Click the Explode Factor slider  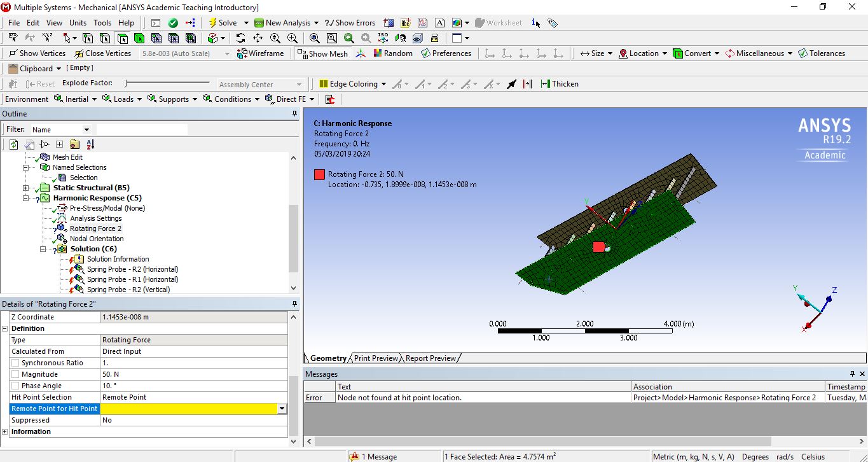click(x=167, y=83)
